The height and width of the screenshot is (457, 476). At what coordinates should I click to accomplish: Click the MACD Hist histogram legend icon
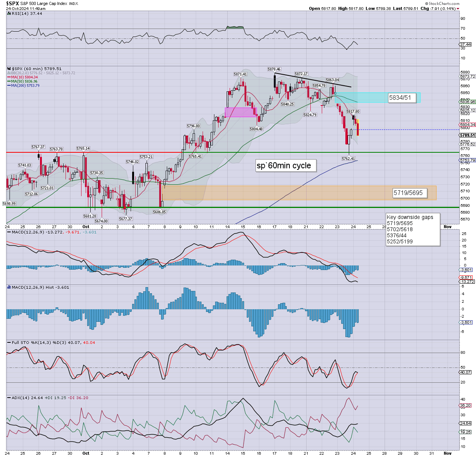pos(9,287)
